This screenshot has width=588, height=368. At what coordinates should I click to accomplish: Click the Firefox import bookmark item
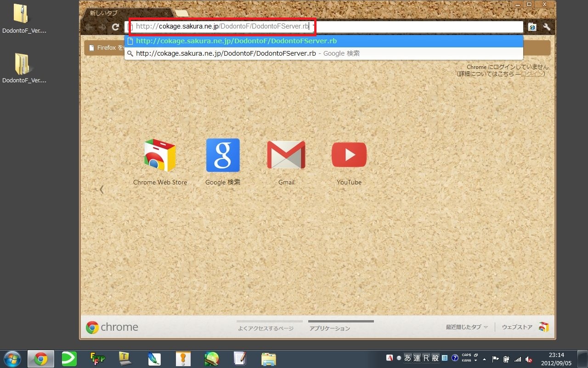pyautogui.click(x=105, y=48)
